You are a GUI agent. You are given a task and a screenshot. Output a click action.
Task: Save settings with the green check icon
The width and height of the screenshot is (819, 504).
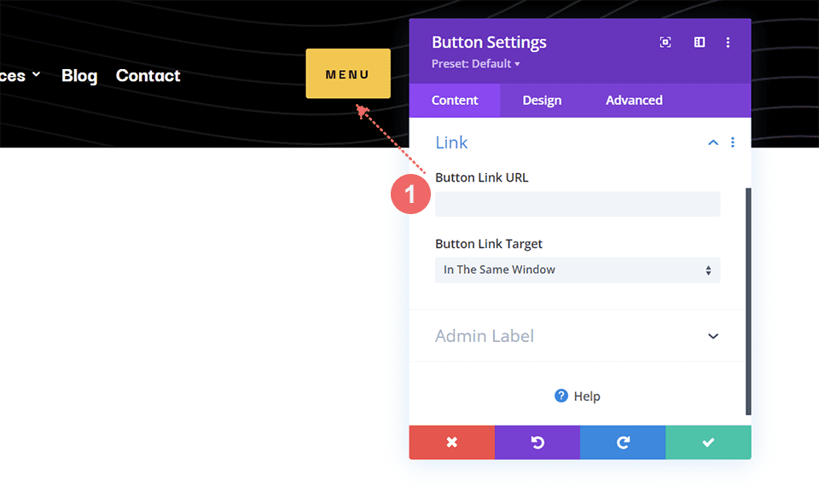tap(708, 442)
